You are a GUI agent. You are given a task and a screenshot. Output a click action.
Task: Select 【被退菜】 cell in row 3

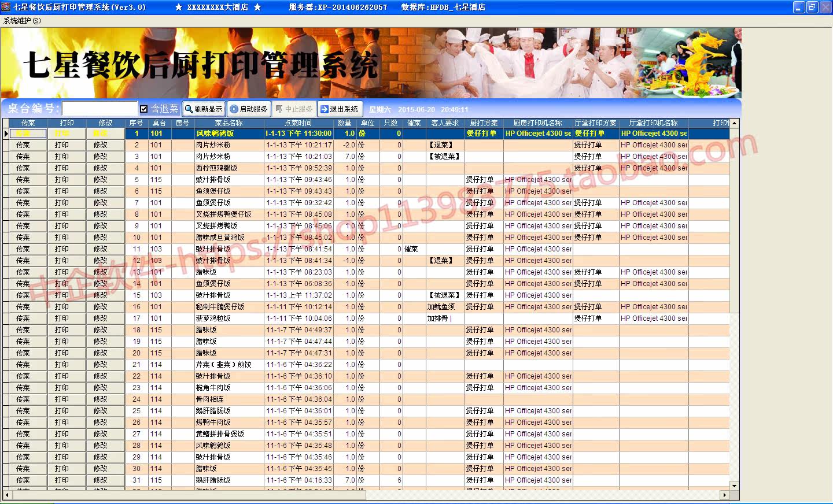click(x=445, y=157)
